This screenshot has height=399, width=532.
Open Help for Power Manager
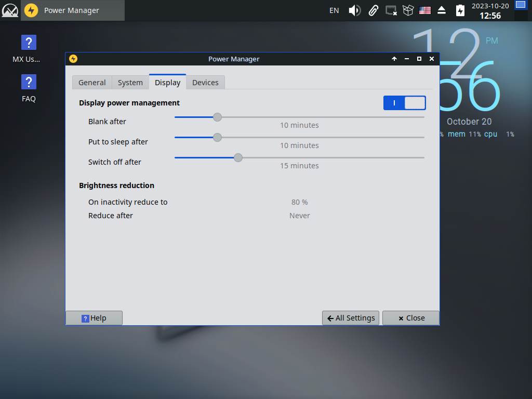pyautogui.click(x=94, y=318)
